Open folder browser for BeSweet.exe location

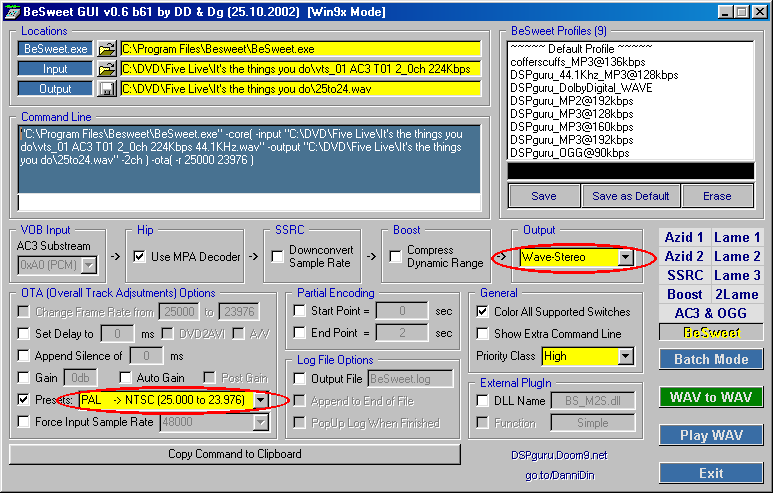tap(106, 49)
